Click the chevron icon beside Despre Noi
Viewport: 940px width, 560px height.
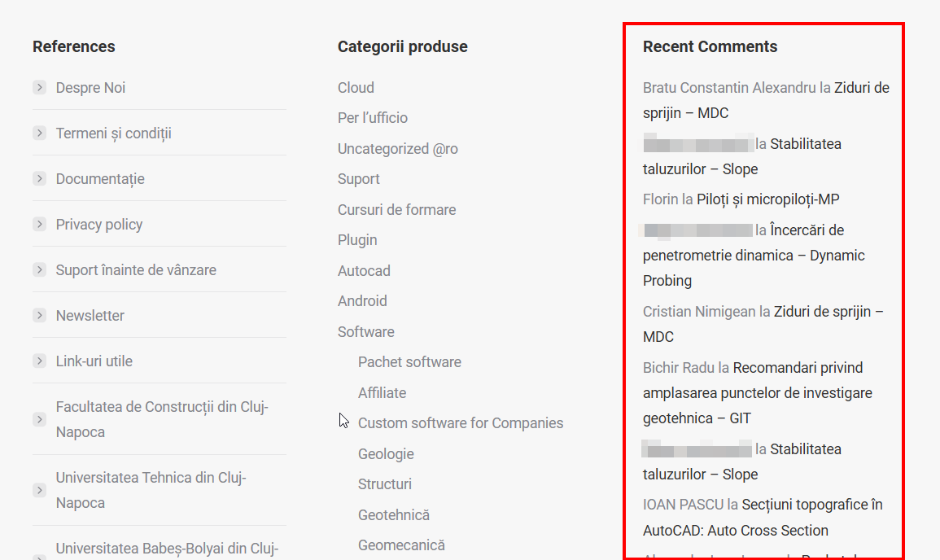click(x=39, y=88)
